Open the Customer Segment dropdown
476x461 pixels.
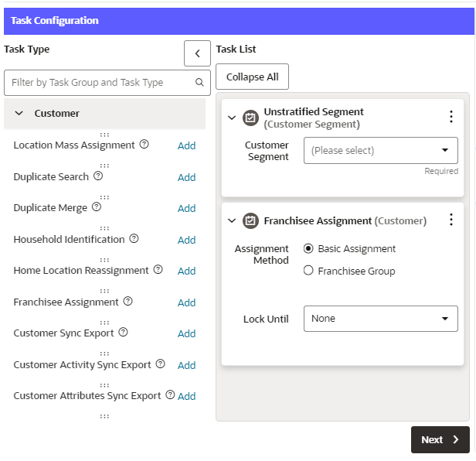click(381, 150)
